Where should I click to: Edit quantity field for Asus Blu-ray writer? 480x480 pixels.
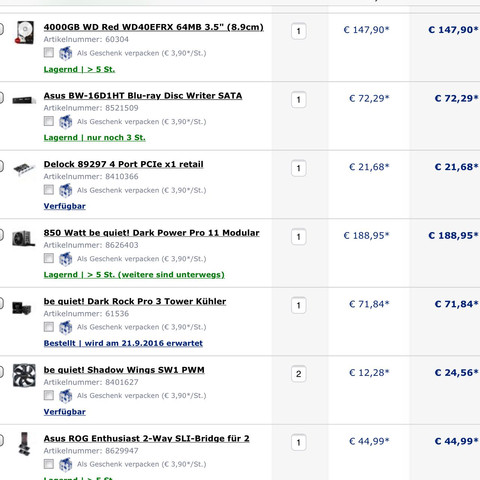(299, 100)
